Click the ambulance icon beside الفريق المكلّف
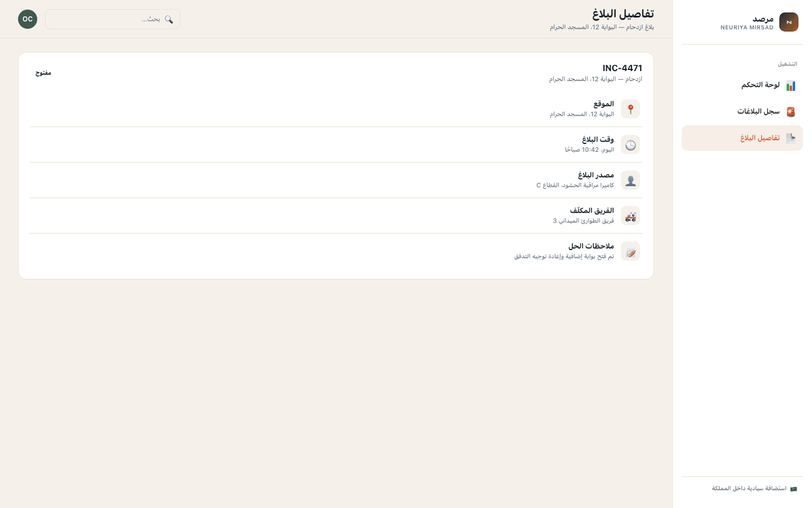The height and width of the screenshot is (508, 812). 630,216
